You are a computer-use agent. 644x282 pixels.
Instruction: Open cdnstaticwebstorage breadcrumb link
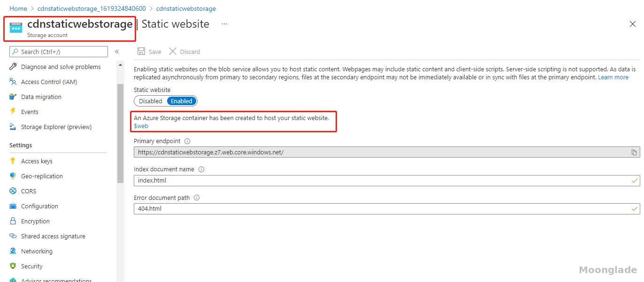pos(186,8)
